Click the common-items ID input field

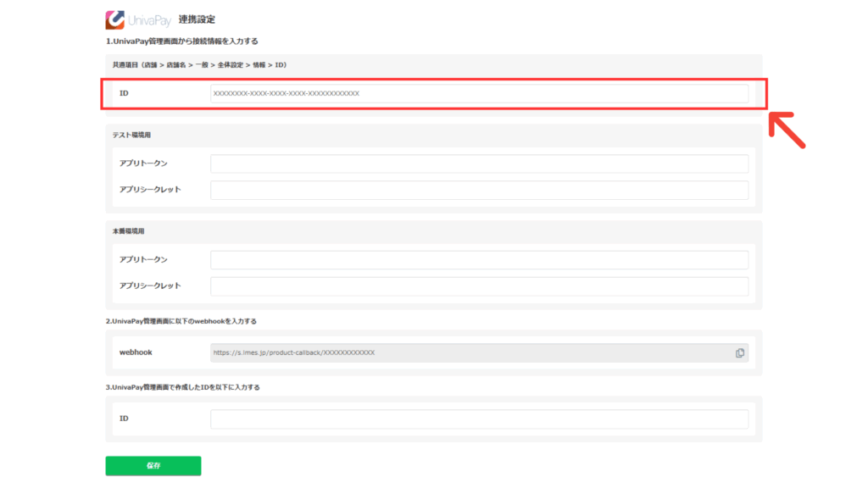[480, 93]
